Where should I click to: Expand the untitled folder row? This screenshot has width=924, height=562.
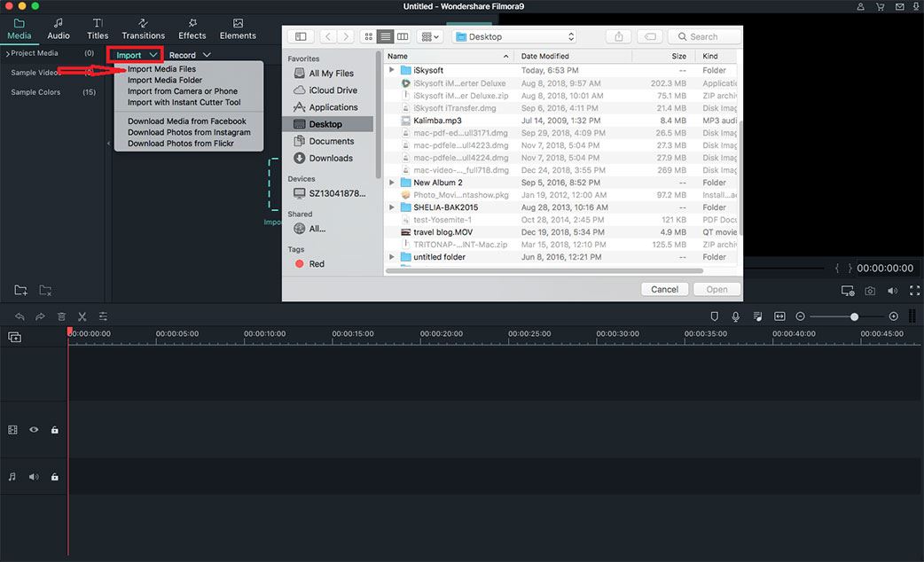[391, 257]
